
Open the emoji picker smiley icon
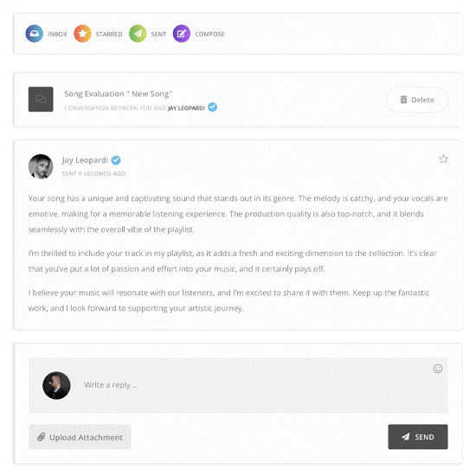437,369
